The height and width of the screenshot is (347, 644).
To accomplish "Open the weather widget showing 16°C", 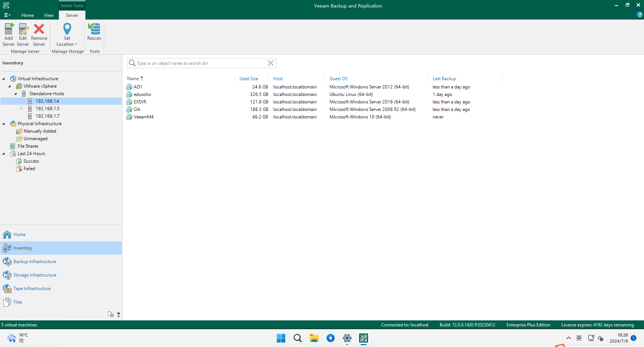I will (18, 338).
